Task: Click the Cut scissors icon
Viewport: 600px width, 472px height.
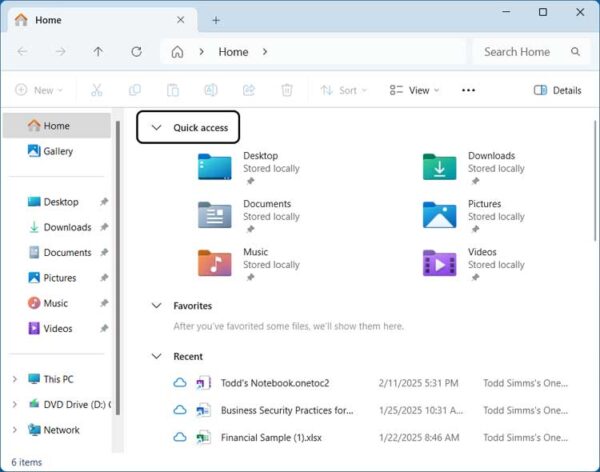Action: click(x=97, y=90)
